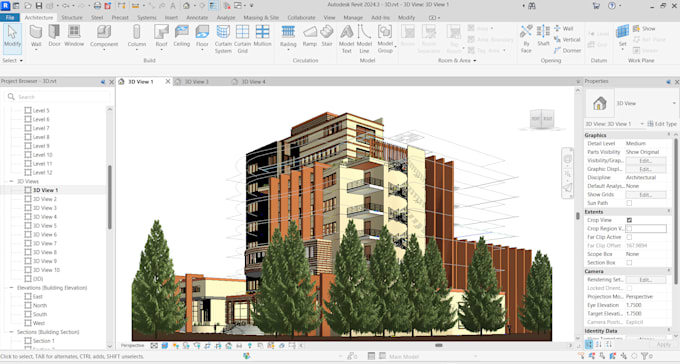Screen dimensions: 680x364
Task: Click the Project Browser search field
Action: click(x=57, y=97)
